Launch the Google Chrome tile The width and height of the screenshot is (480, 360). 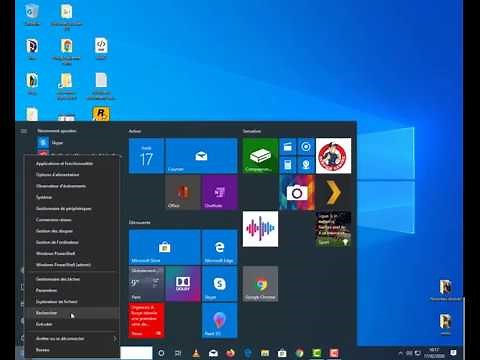coord(260,284)
